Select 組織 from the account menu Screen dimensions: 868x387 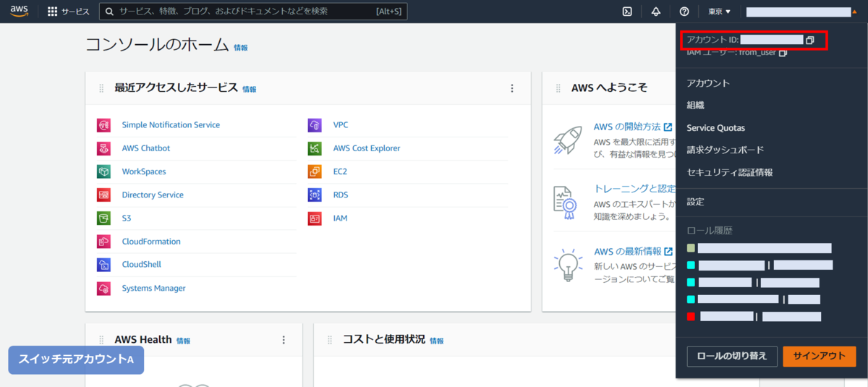tap(695, 106)
